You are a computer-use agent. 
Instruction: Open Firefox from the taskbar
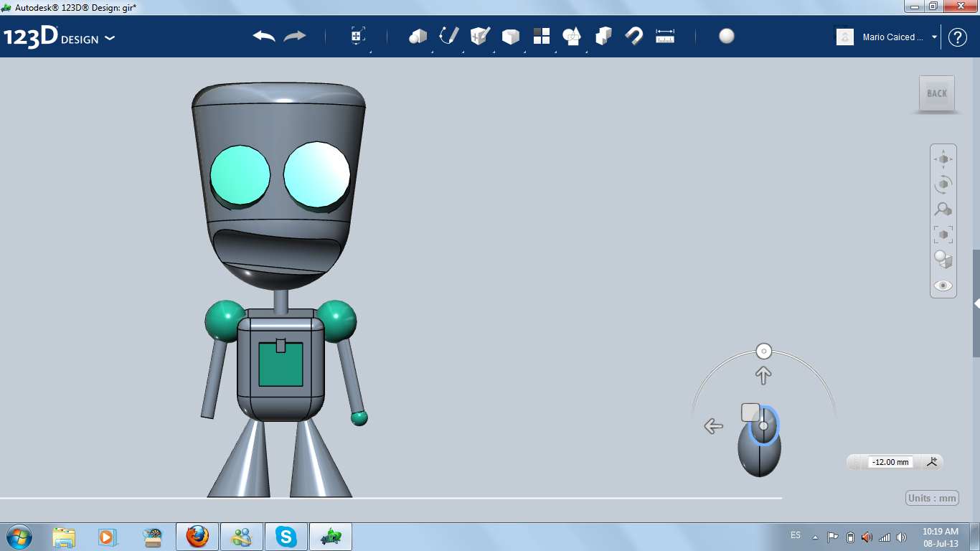pyautogui.click(x=197, y=537)
